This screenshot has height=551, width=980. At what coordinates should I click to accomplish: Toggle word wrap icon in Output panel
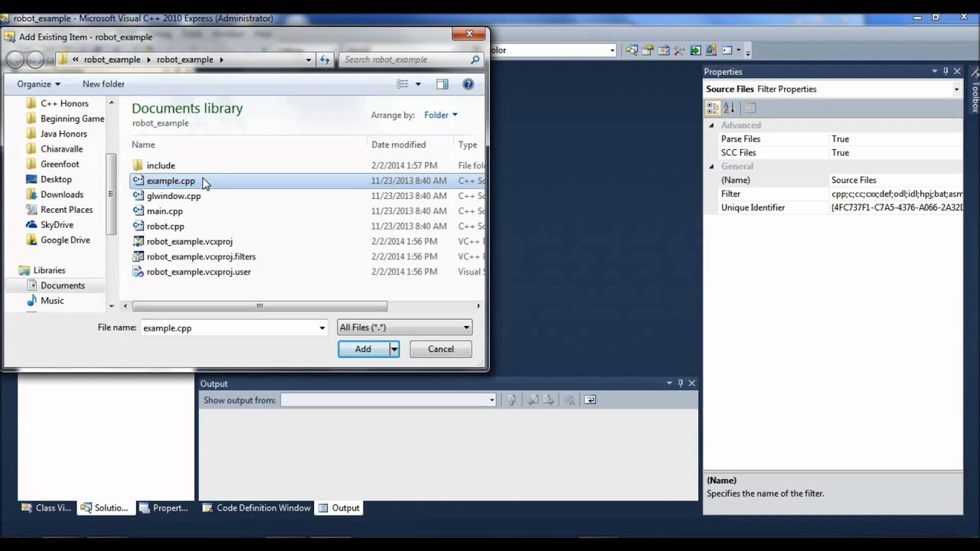tap(590, 399)
